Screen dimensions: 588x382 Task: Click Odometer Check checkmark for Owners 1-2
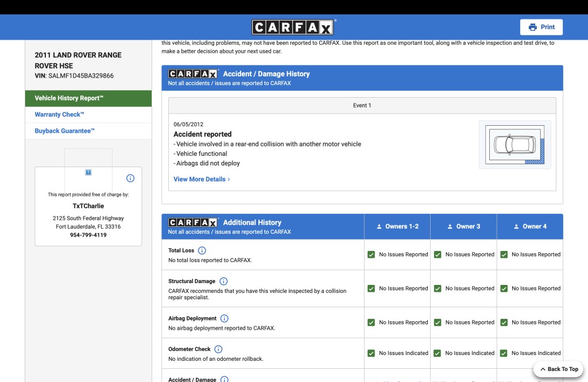click(x=372, y=353)
